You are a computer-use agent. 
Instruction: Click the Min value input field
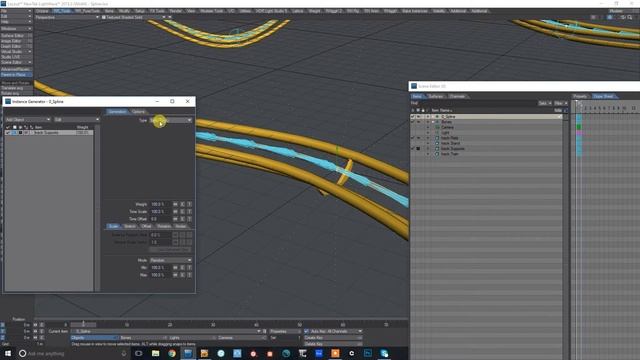[160, 267]
